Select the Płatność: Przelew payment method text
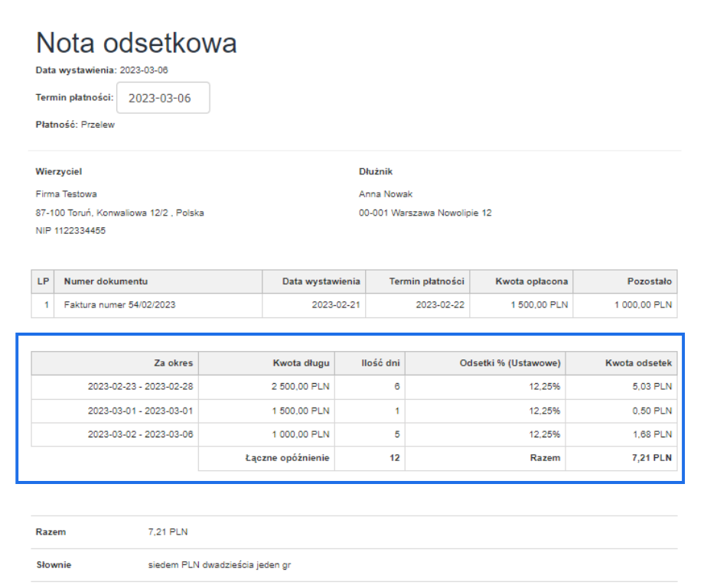This screenshot has width=704, height=588. 75,124
